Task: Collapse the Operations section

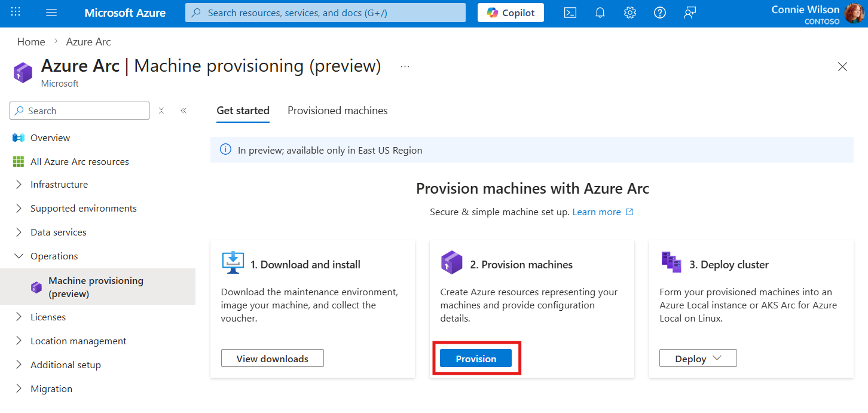Action: [x=19, y=256]
